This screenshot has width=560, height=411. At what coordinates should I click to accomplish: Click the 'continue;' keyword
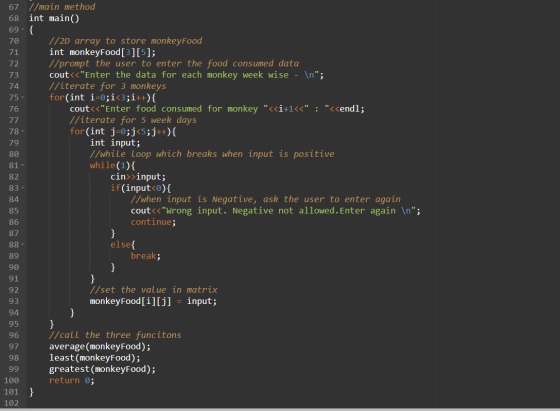[x=153, y=222]
